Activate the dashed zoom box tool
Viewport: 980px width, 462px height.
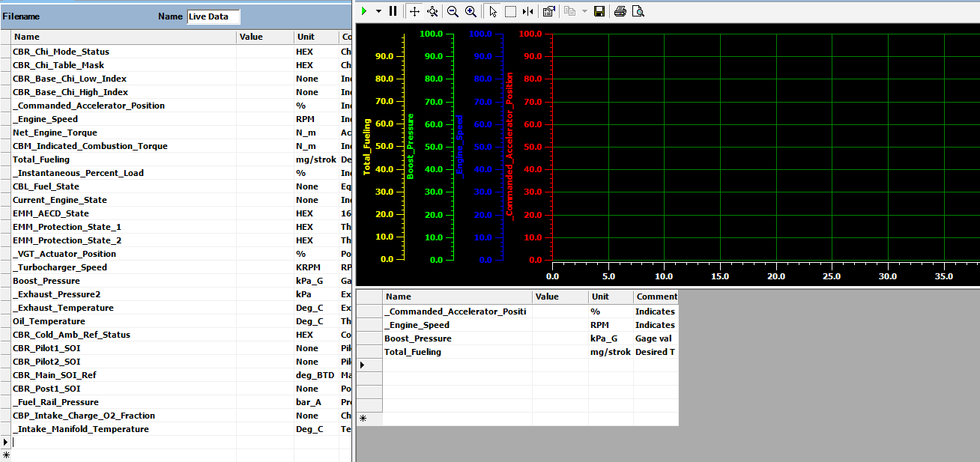tap(510, 11)
